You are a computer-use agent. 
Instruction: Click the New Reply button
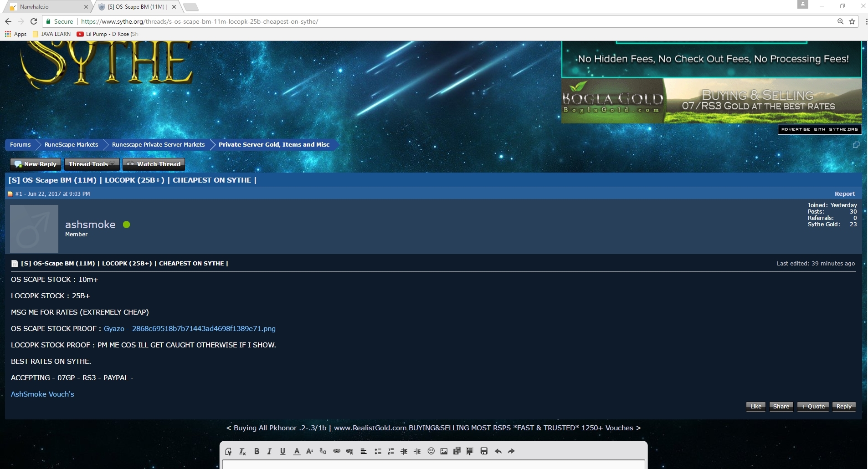tap(36, 164)
